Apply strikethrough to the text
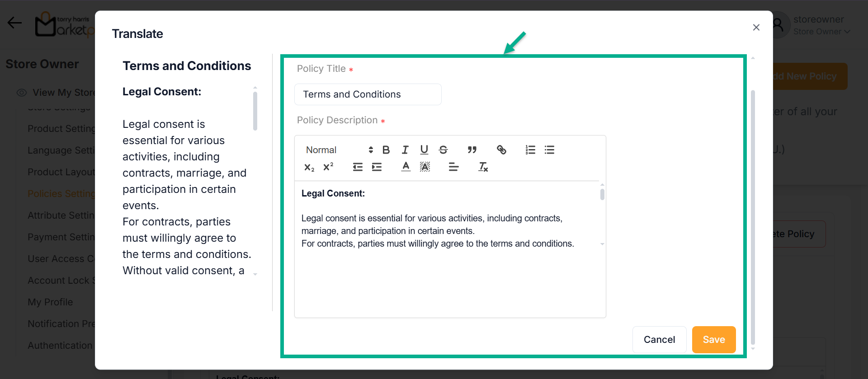 pyautogui.click(x=443, y=150)
